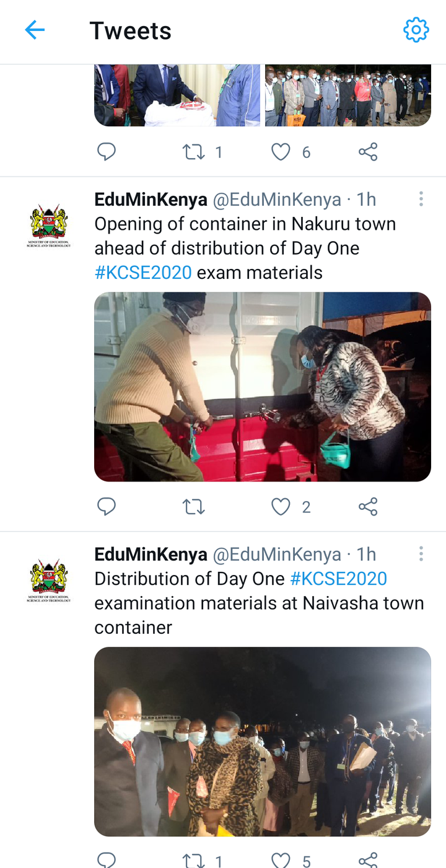Share the top tweet with 6 likes
The height and width of the screenshot is (868, 446).
[x=368, y=152]
